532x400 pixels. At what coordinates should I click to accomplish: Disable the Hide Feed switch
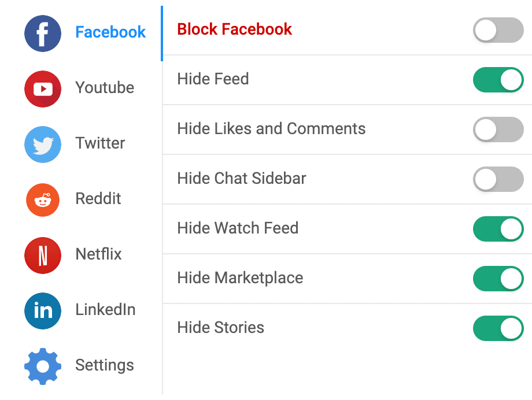(498, 80)
